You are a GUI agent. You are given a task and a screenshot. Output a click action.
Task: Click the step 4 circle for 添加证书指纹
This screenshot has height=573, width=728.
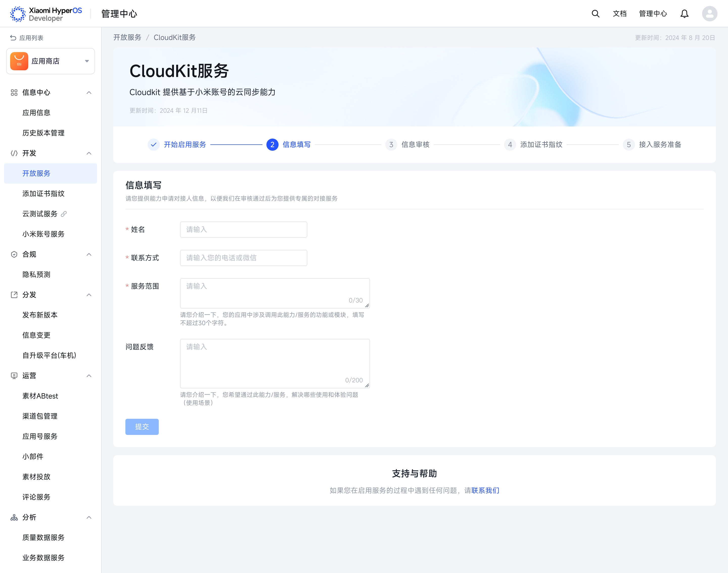tap(510, 145)
